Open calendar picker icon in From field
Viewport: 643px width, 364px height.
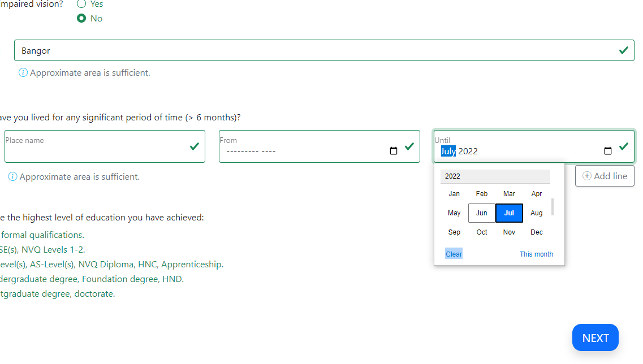tap(393, 151)
